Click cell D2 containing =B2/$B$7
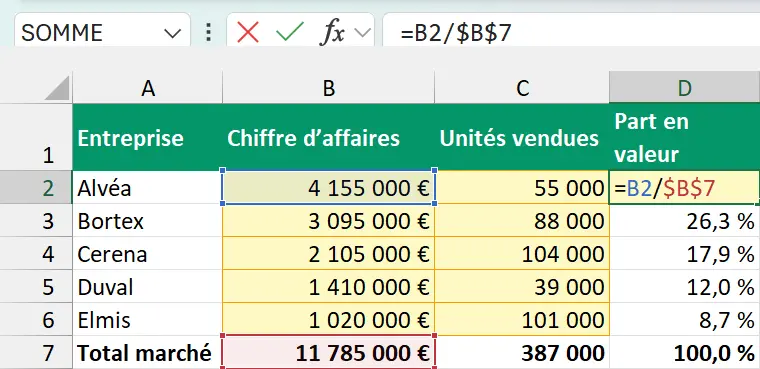The height and width of the screenshot is (369, 760). pos(684,187)
